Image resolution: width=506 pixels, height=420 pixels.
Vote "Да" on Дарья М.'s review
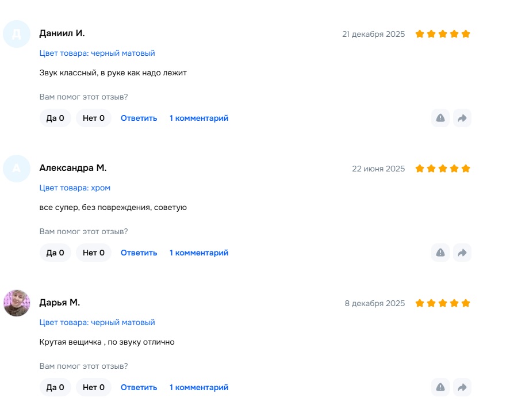pyautogui.click(x=55, y=387)
